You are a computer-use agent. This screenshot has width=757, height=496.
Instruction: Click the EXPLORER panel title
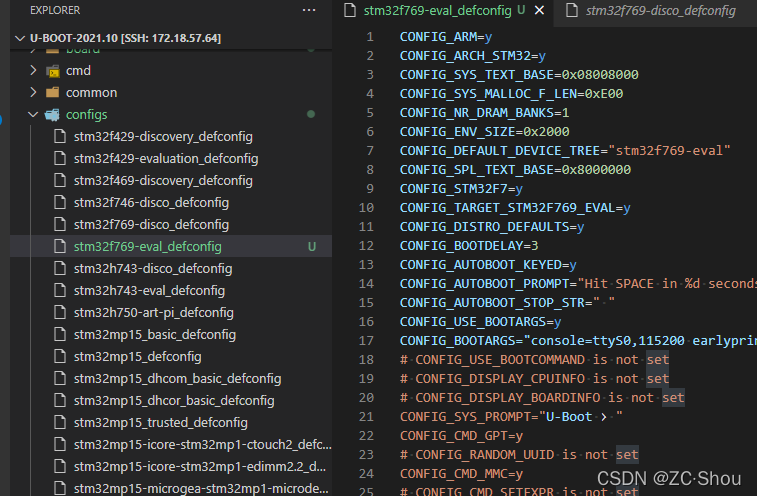click(55, 10)
